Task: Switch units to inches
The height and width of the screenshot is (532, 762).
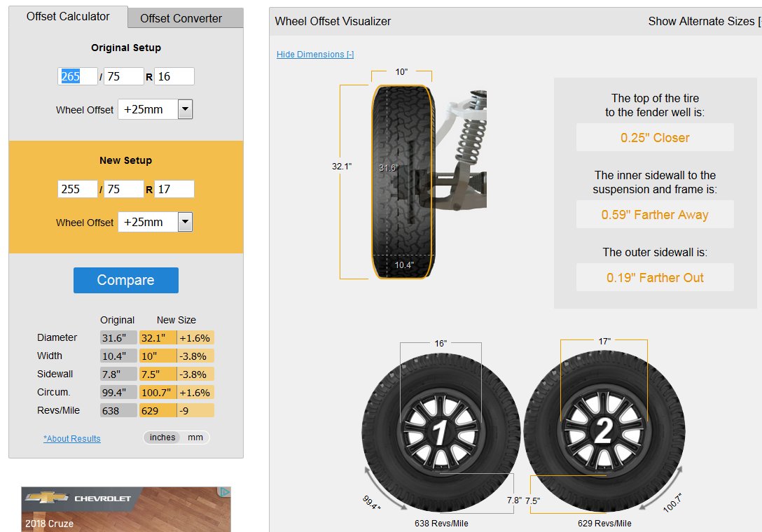Action: pyautogui.click(x=162, y=437)
